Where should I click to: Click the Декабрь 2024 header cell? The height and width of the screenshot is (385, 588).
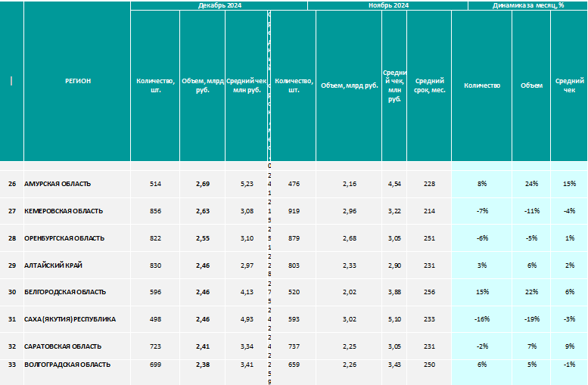[x=219, y=5]
